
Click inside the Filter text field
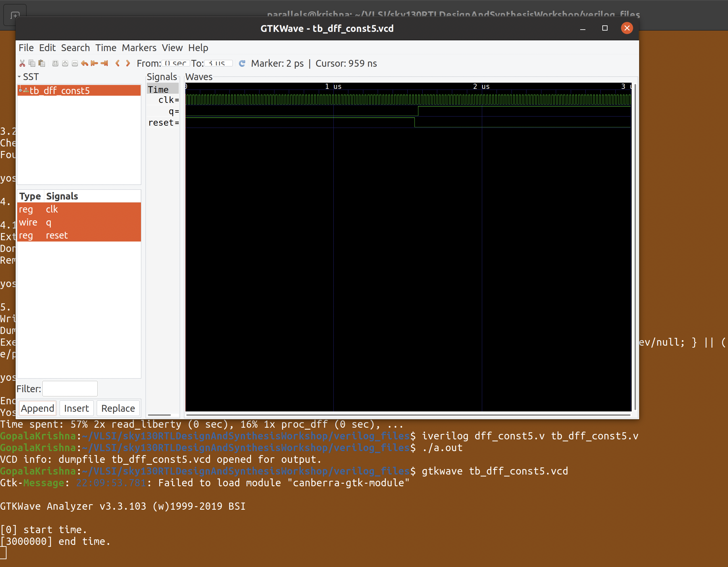70,388
